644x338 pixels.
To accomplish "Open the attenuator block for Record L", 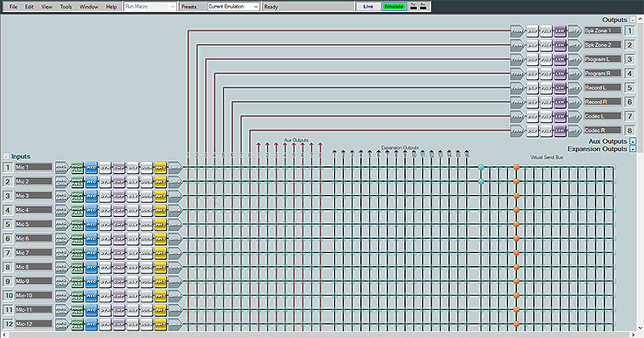I will 574,87.
